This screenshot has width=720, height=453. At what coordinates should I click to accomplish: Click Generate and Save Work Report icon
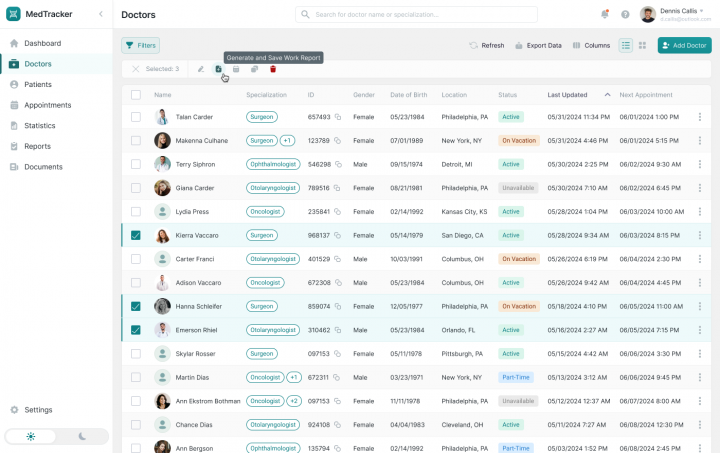click(x=219, y=69)
